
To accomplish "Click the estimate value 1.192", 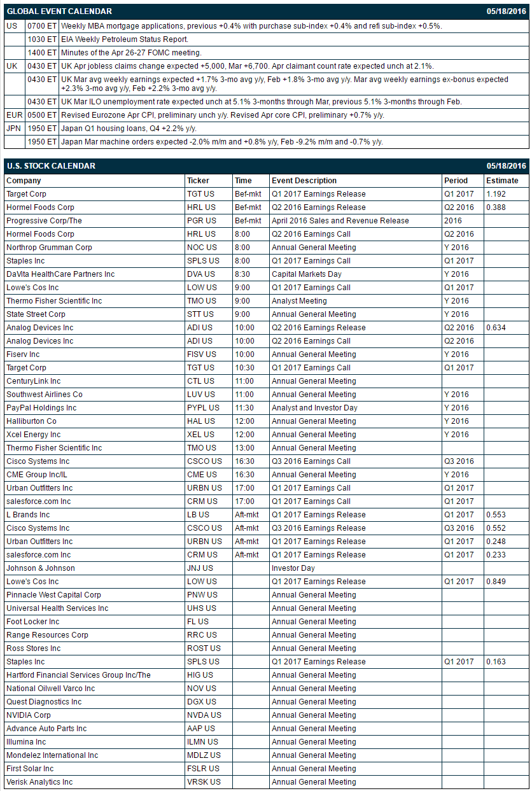I will pos(496,194).
